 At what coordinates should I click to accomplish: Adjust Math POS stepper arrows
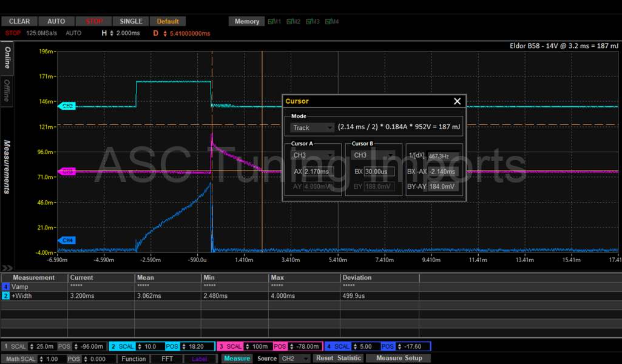click(x=86, y=359)
